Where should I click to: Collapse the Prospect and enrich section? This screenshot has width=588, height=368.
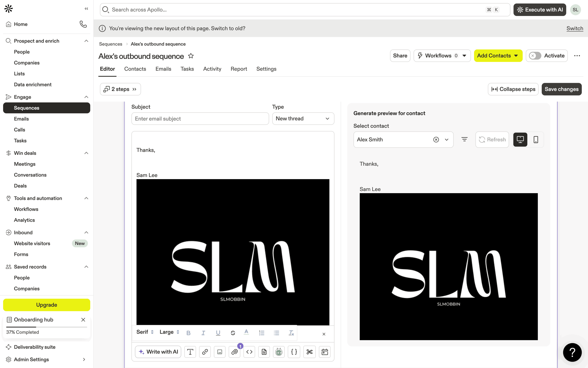[x=86, y=41]
